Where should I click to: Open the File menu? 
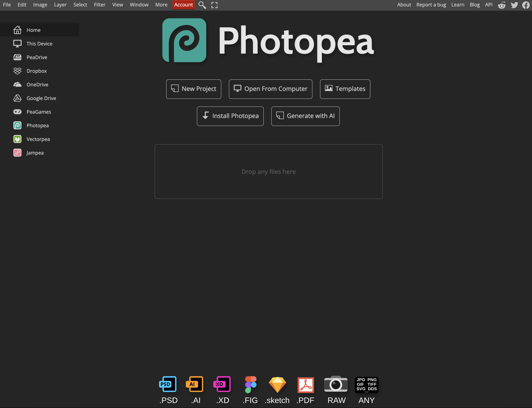pyautogui.click(x=7, y=5)
